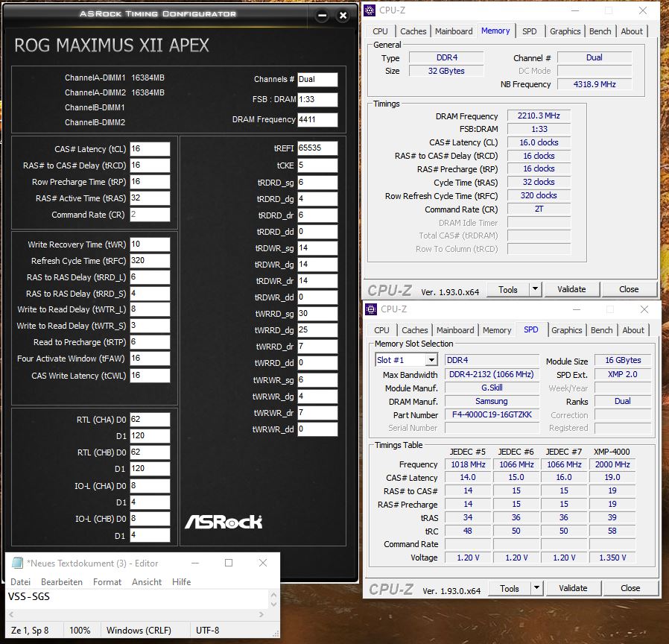Select Graphics tab in upper CPU-Z window
The height and width of the screenshot is (644, 669).
[x=565, y=31]
